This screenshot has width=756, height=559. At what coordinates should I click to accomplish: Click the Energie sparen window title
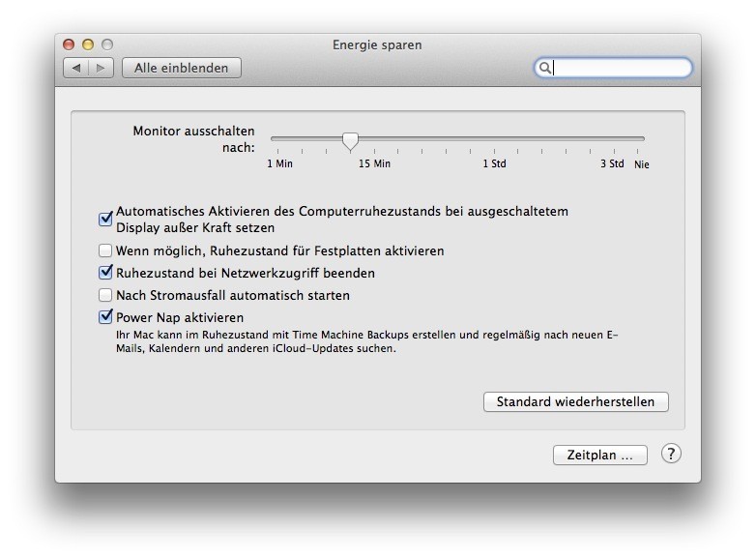(377, 44)
